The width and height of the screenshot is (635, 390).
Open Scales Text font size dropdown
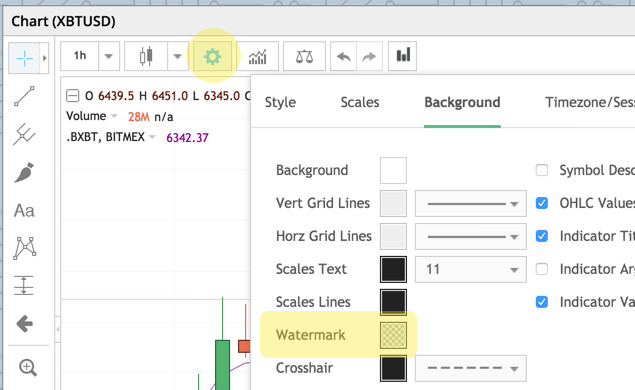tap(471, 269)
